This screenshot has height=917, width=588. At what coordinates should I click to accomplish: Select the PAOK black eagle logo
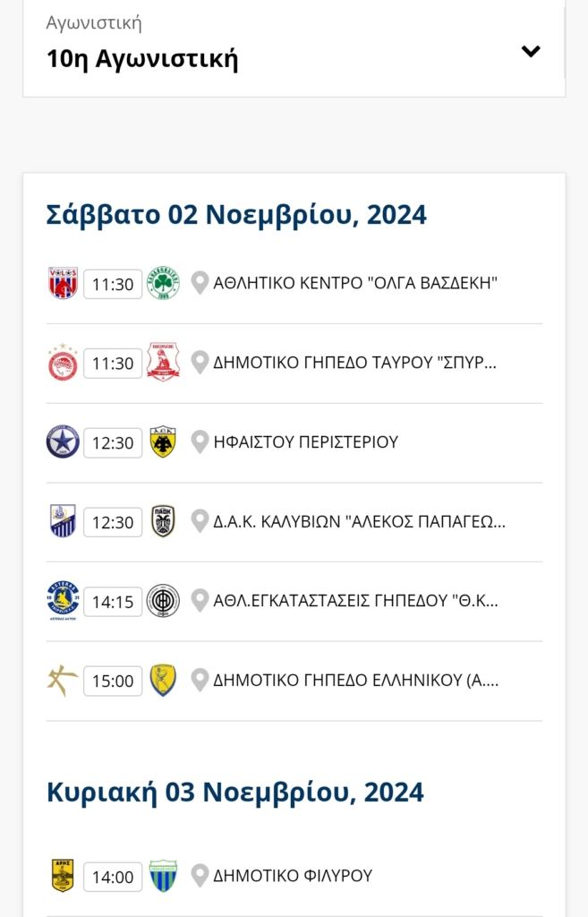coord(163,522)
